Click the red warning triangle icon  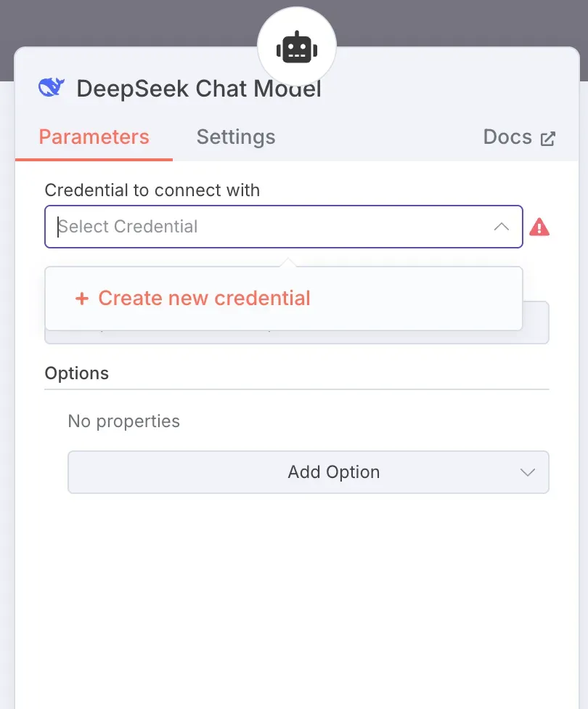539,227
